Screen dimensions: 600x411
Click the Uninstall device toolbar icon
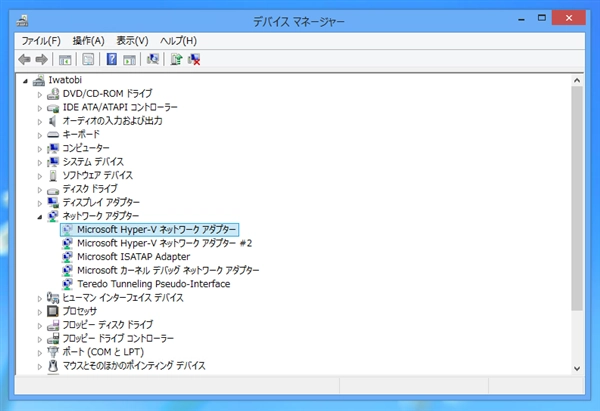coord(194,59)
